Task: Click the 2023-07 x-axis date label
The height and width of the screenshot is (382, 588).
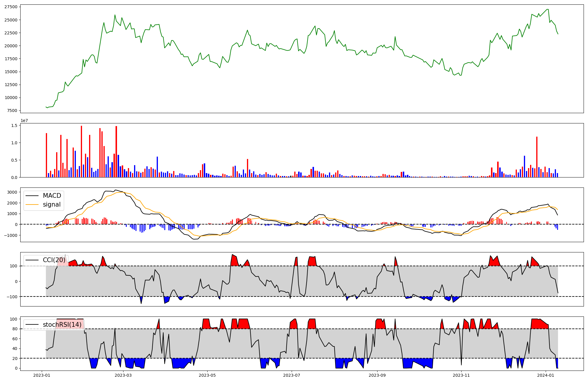Action: (292, 375)
